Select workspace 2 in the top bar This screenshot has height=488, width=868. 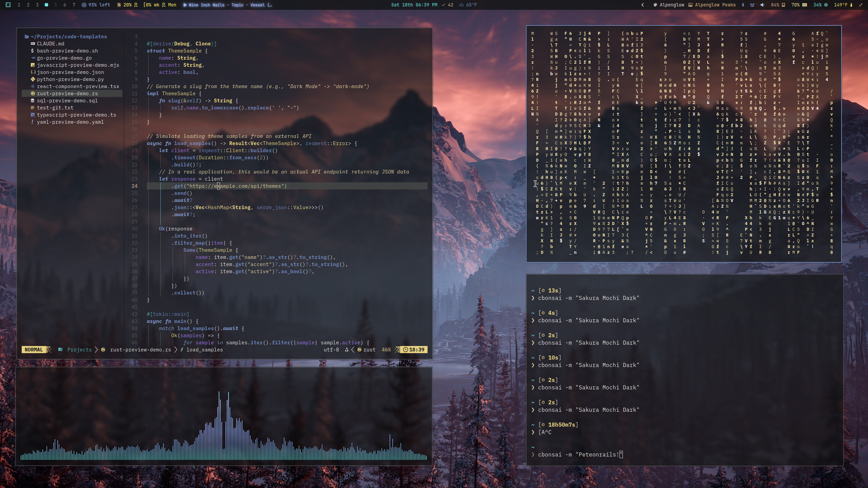28,5
